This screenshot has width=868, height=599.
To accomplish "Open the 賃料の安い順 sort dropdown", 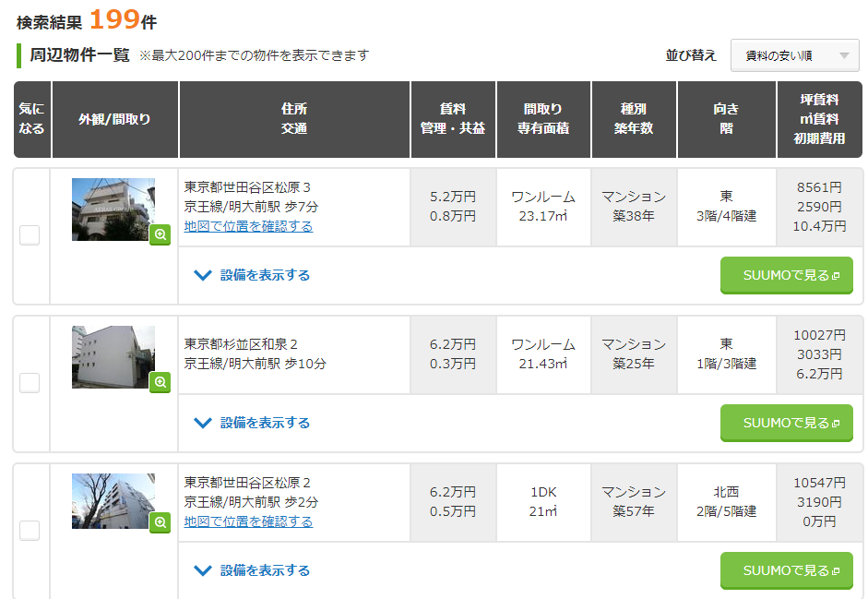I will [x=795, y=55].
